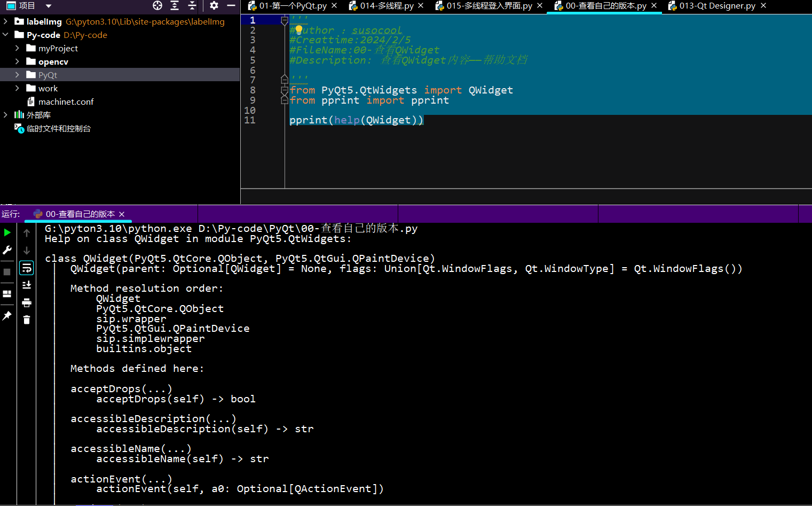The width and height of the screenshot is (812, 506).
Task: Select 临时文件和控制台 entry
Action: tap(59, 128)
